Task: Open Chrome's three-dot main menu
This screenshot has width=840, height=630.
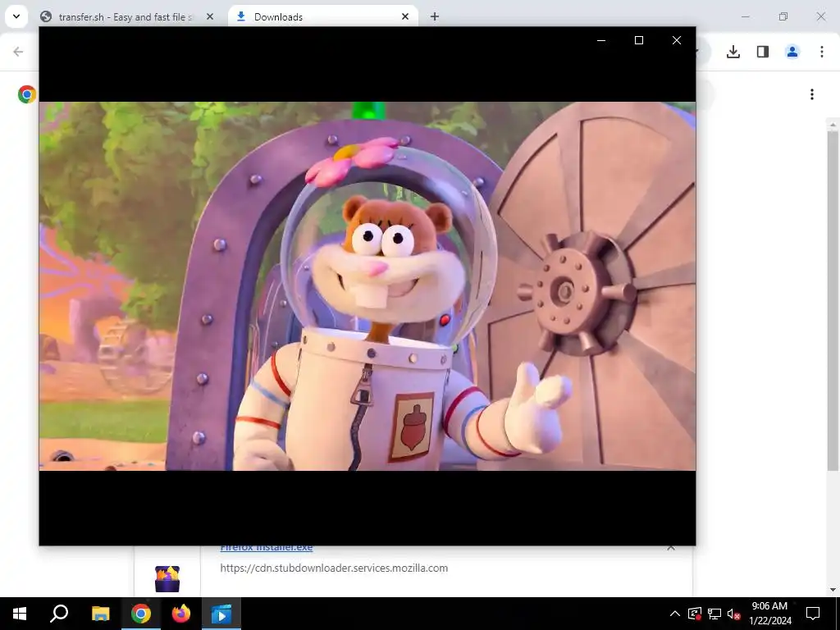Action: click(x=822, y=52)
